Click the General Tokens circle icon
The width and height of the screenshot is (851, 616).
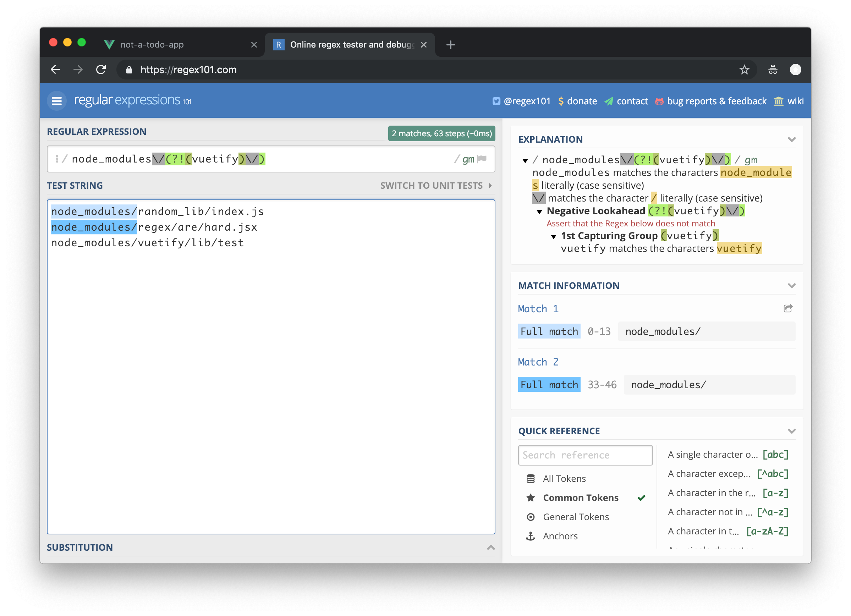coord(530,517)
